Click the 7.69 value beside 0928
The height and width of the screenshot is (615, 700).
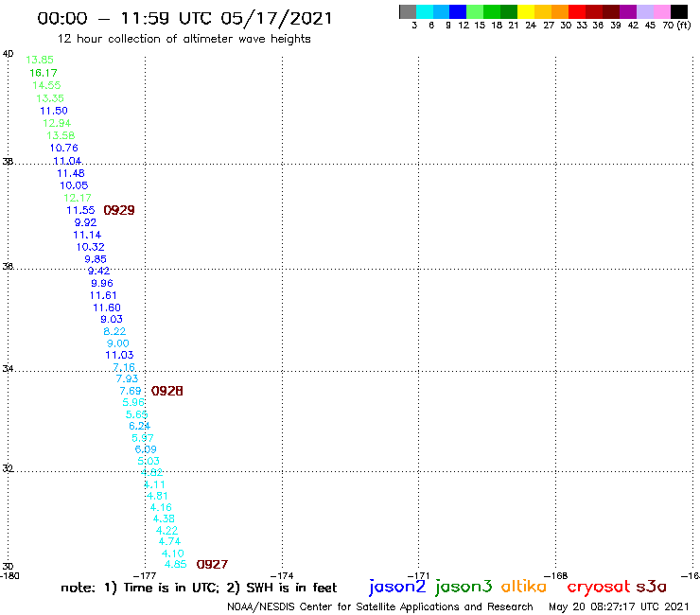[131, 391]
